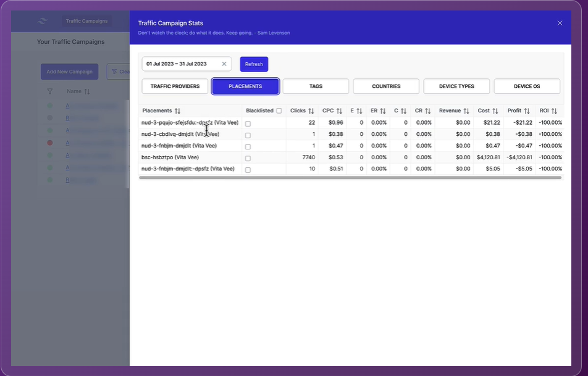Open the Device OS tab
The image size is (588, 376).
tap(527, 86)
